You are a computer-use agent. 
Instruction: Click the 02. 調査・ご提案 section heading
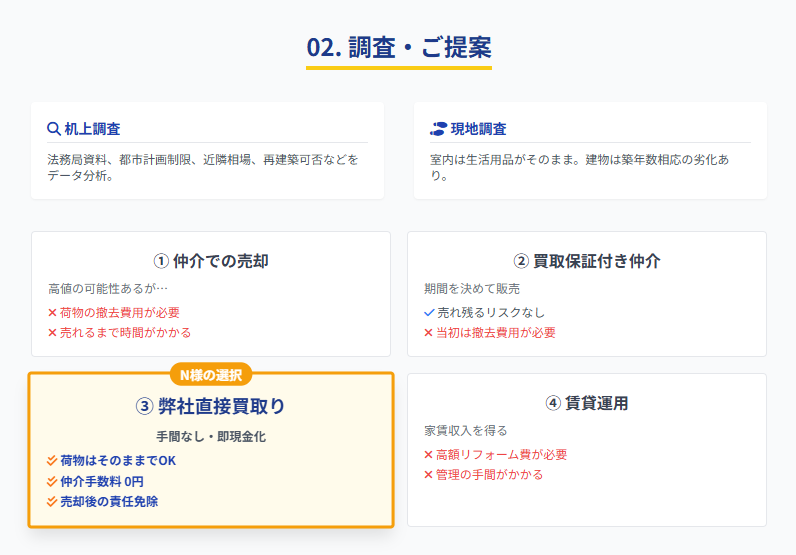coord(398,47)
